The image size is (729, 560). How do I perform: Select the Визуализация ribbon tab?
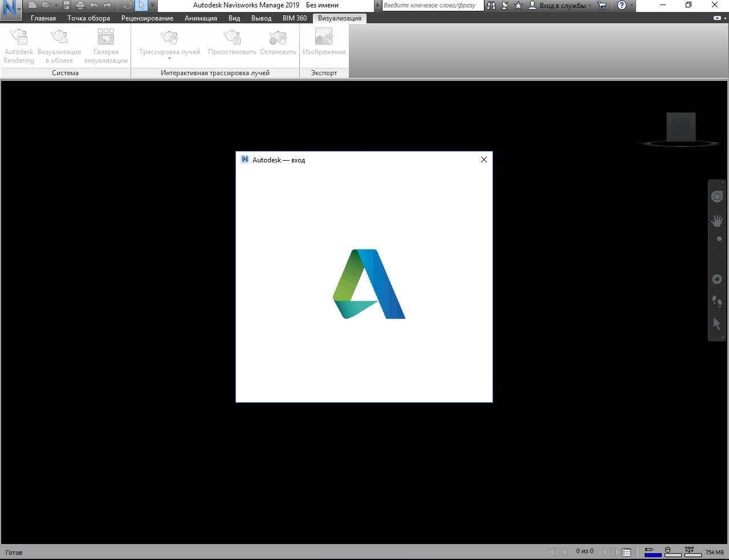[x=340, y=18]
